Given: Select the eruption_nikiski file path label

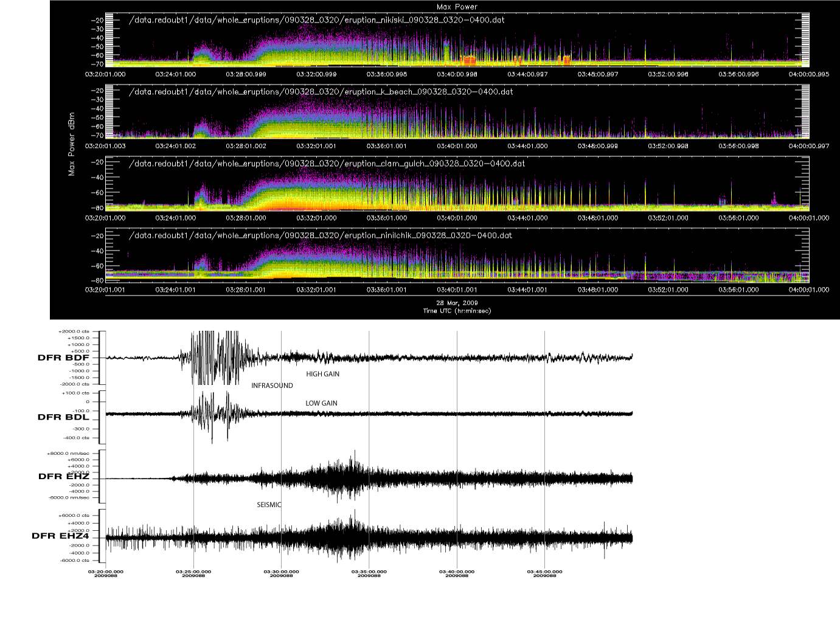Looking at the screenshot, I should tap(317, 19).
